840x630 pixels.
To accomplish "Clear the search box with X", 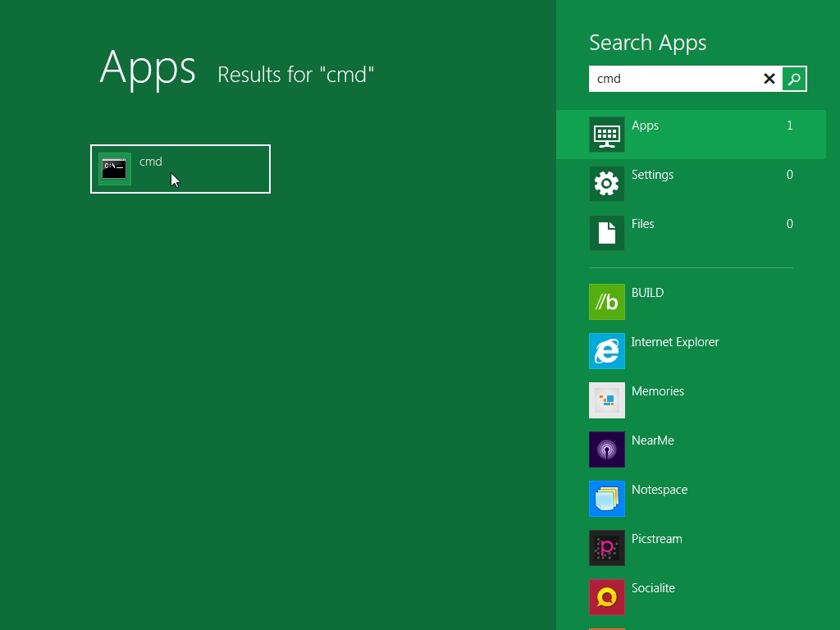I will point(769,79).
